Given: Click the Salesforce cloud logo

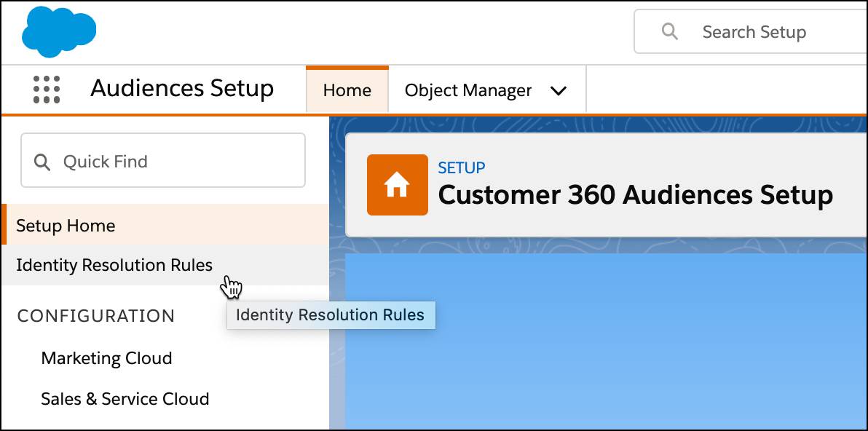Looking at the screenshot, I should click(59, 31).
